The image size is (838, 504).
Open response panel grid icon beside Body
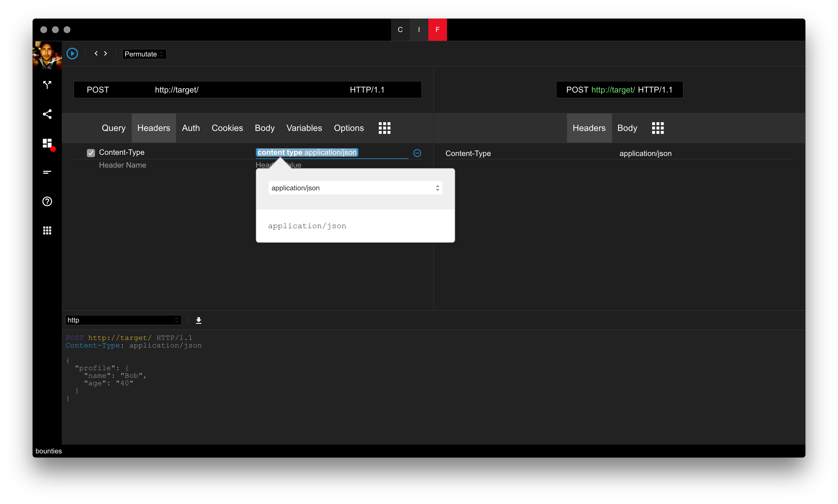[x=657, y=128]
